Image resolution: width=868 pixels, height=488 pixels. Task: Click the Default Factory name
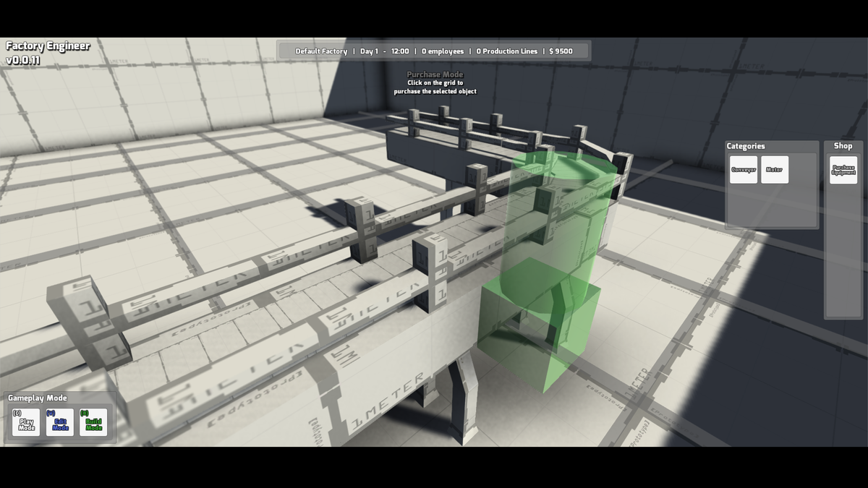[x=321, y=51]
